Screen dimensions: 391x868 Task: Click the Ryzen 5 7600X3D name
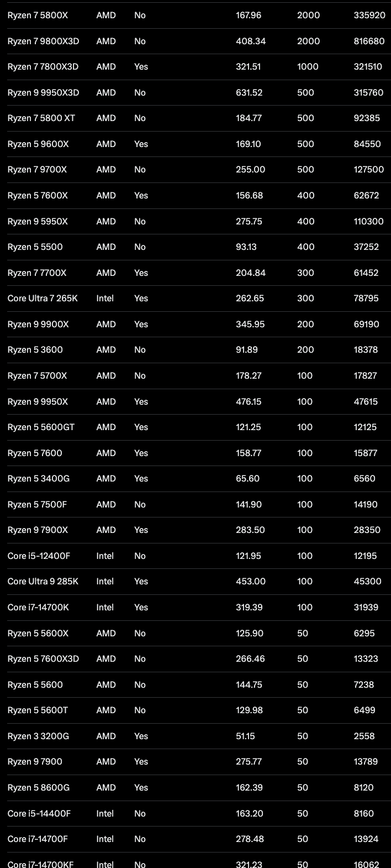coord(43,659)
